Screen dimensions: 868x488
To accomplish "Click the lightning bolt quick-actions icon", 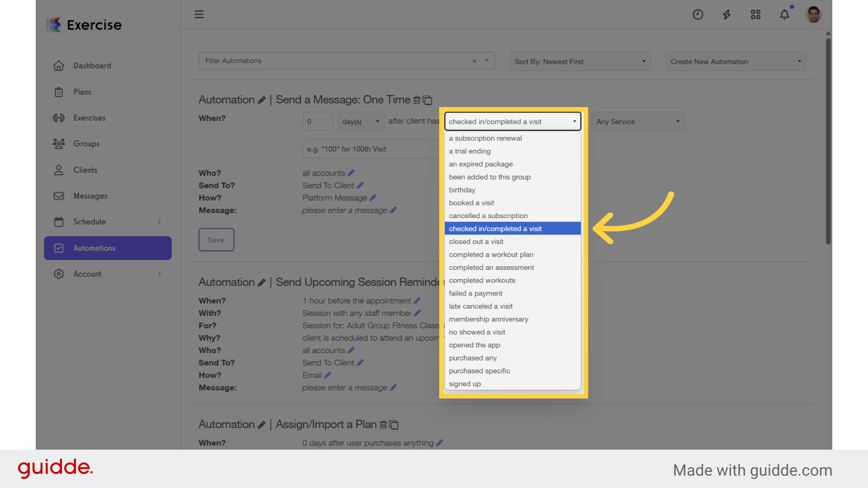I will [x=726, y=14].
